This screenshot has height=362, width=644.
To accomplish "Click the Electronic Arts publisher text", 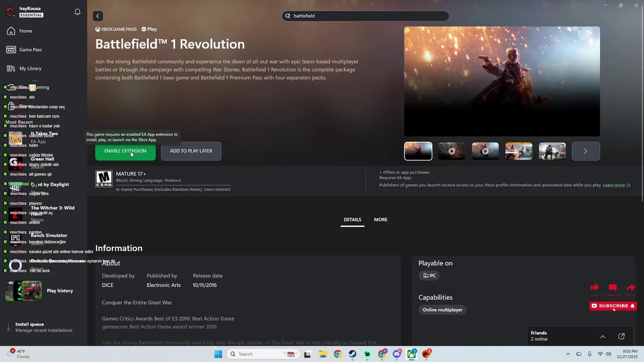I will (164, 285).
